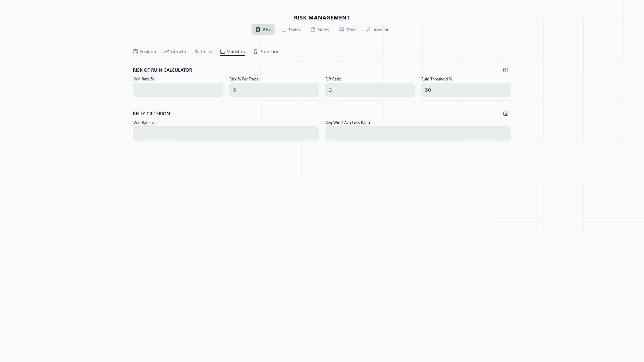Click the Avg Win / Avg Loss Ratio field
Image resolution: width=644 pixels, height=362 pixels.
click(x=418, y=133)
